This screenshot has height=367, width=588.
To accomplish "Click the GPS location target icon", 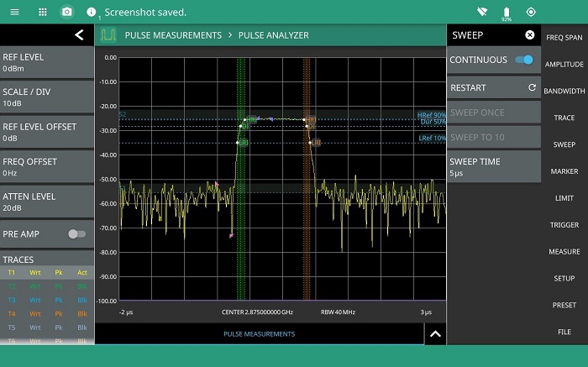I will click(531, 12).
